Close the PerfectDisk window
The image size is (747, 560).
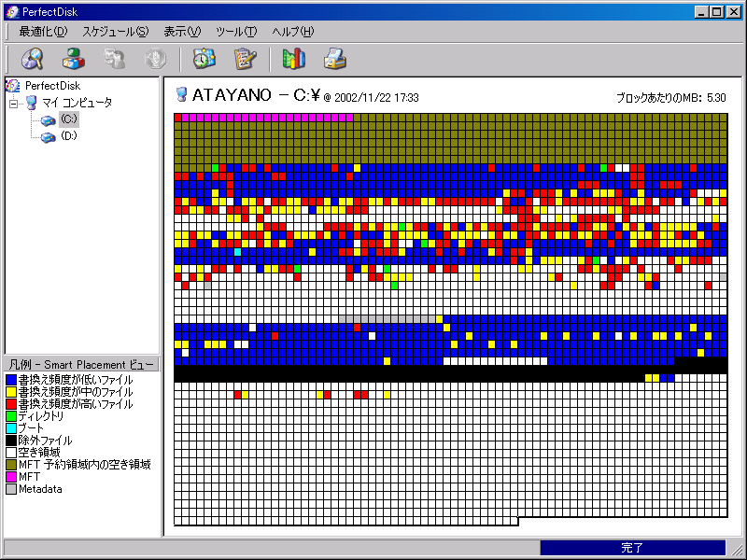point(734,12)
